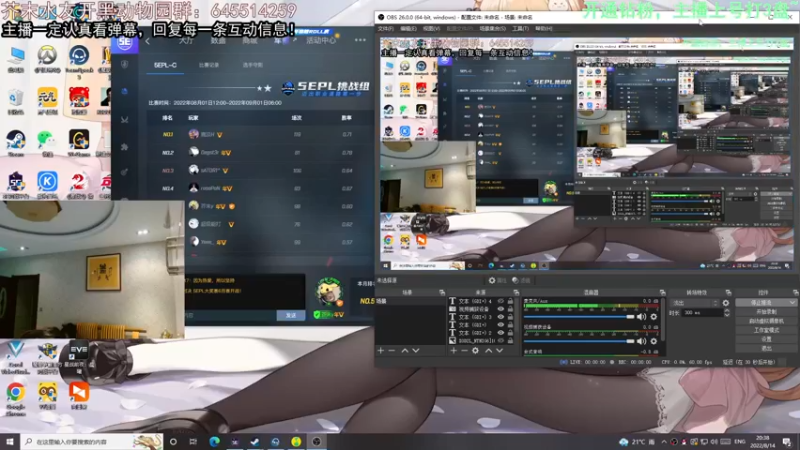Open settings gear for 视频捕获设备 mixer channel
The width and height of the screenshot is (800, 450).
[654, 341]
